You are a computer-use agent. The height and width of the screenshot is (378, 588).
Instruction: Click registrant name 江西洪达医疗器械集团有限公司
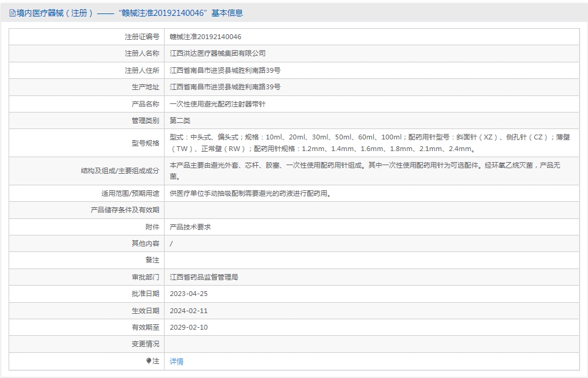tap(217, 53)
